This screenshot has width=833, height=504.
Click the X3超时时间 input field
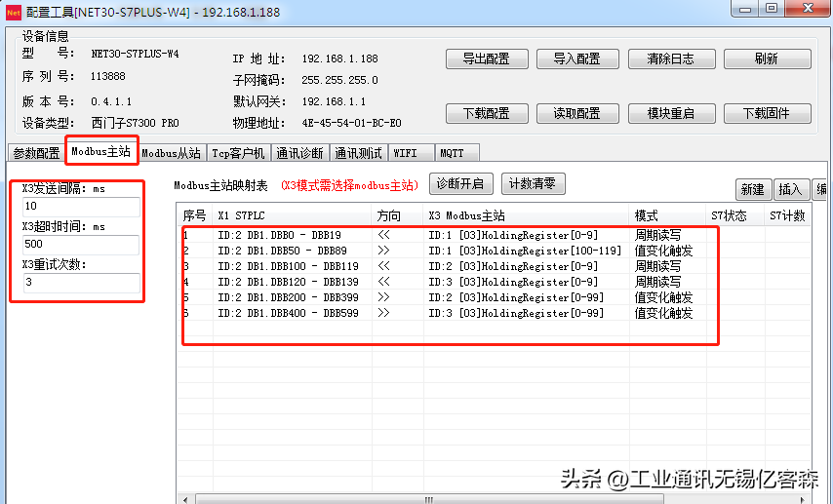81,245
